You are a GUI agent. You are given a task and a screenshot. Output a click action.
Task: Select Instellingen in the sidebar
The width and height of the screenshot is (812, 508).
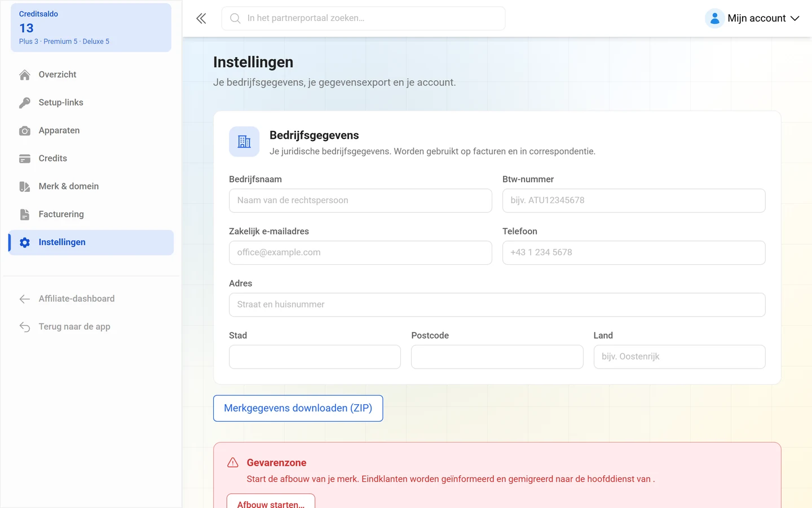tap(91, 242)
